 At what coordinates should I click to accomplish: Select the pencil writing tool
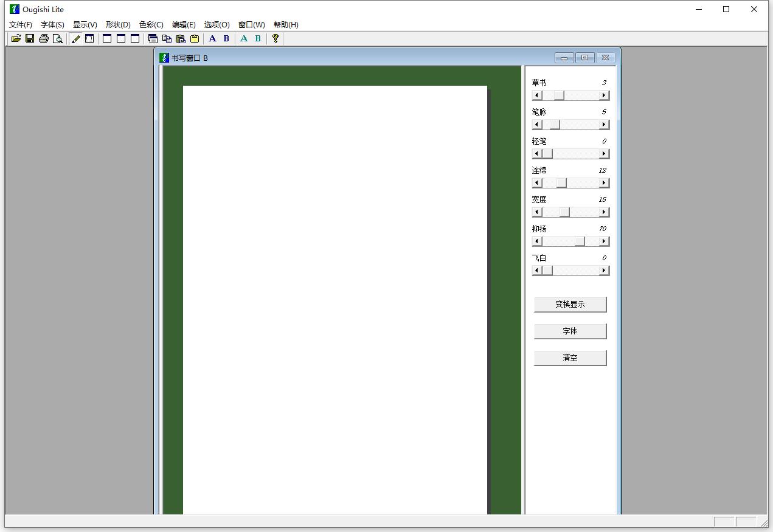pyautogui.click(x=76, y=39)
